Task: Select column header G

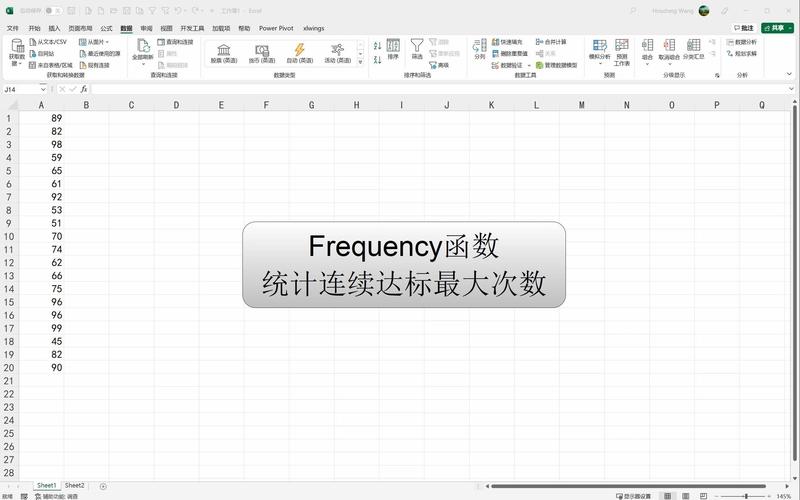Action: (x=311, y=105)
